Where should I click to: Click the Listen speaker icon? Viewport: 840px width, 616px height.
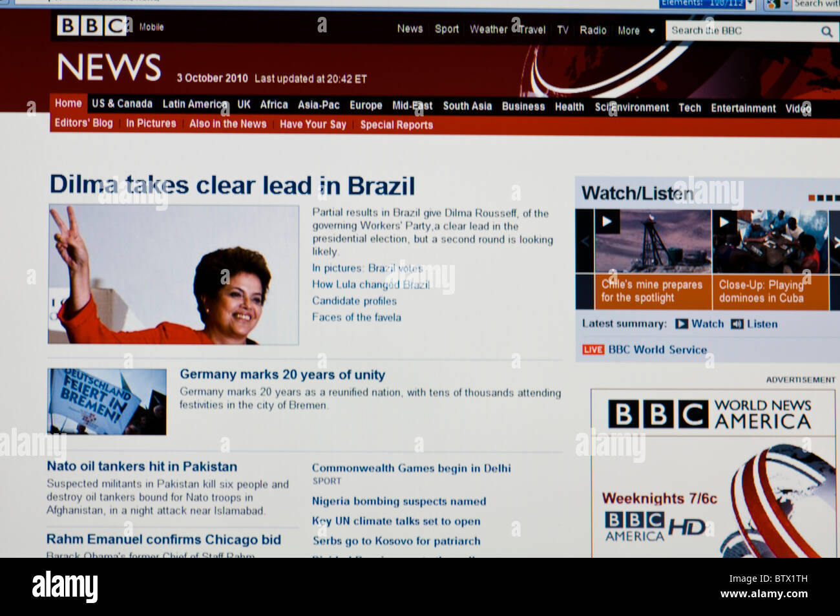[737, 324]
